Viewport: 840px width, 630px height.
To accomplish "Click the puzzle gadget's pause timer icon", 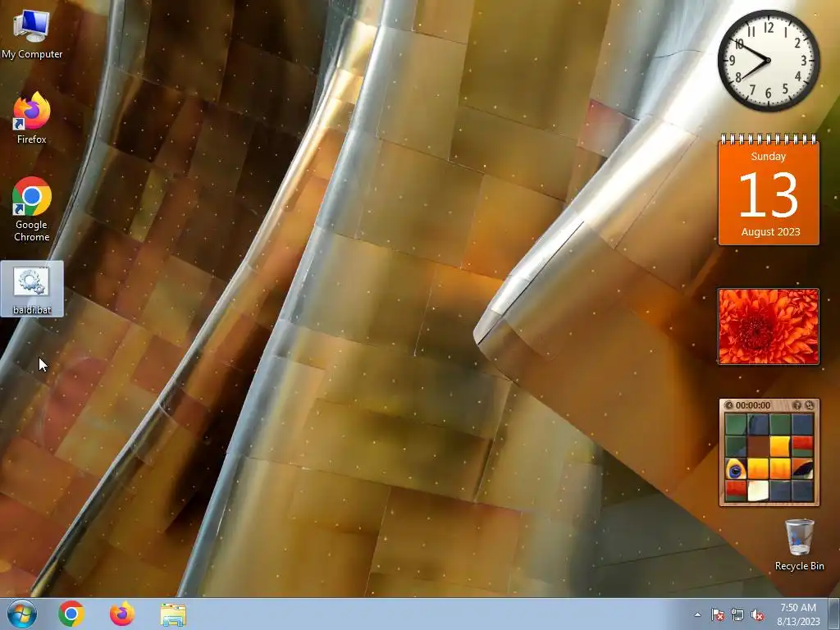I will pyautogui.click(x=728, y=405).
